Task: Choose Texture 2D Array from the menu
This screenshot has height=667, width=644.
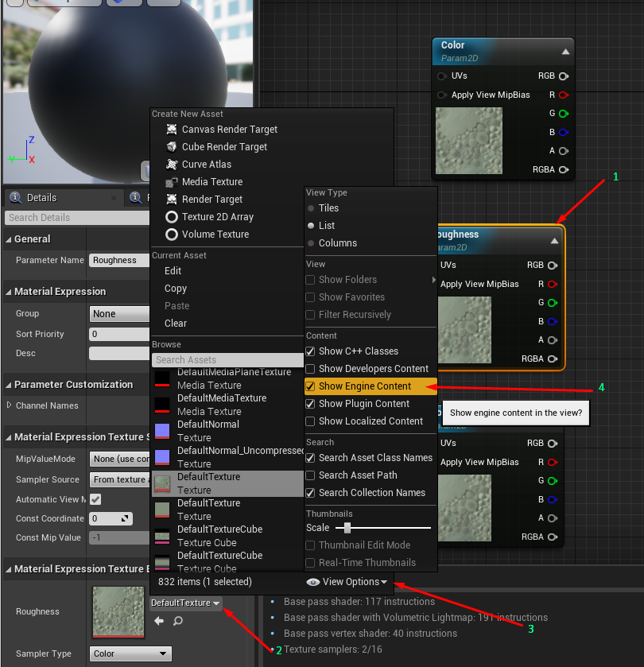Action: click(217, 217)
